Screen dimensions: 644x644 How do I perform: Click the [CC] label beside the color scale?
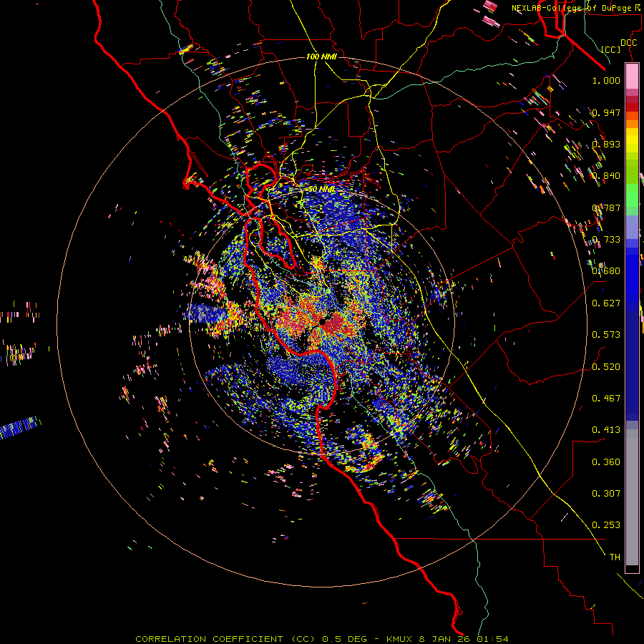(x=611, y=49)
